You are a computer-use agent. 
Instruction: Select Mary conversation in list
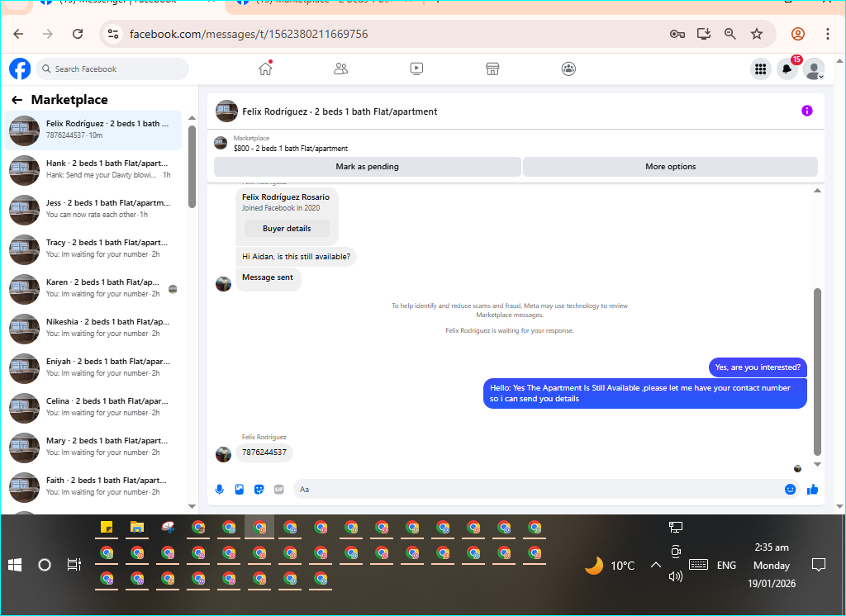(93, 448)
